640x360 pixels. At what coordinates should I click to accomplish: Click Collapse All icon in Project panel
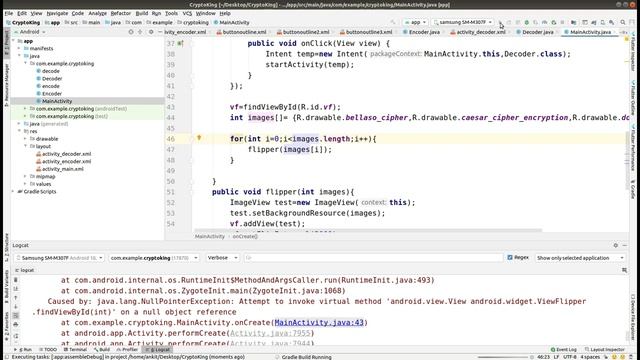tap(140, 32)
